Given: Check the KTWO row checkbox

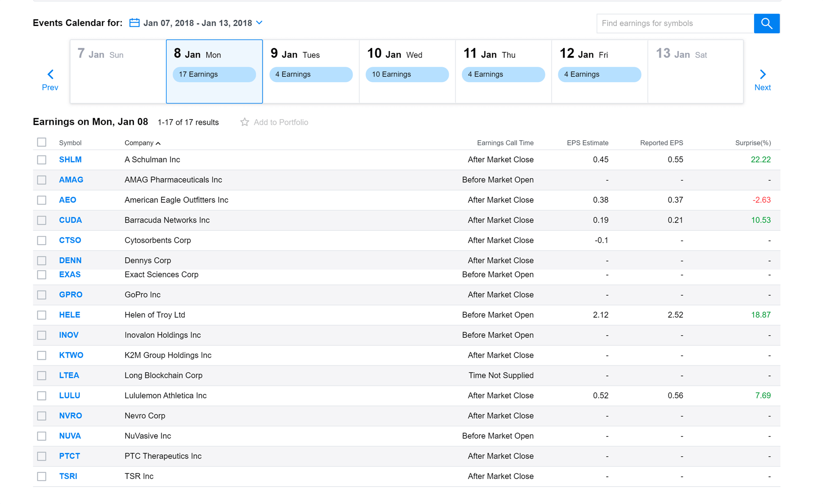Looking at the screenshot, I should pyautogui.click(x=42, y=355).
